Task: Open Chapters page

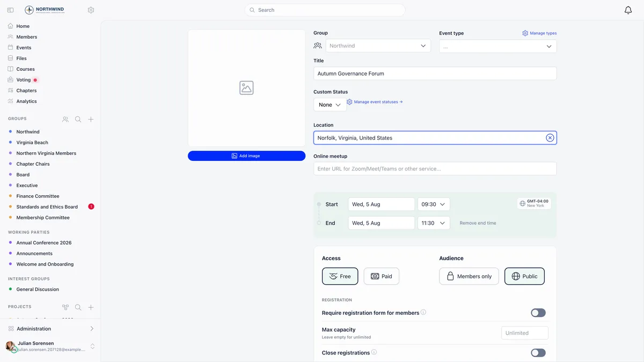Action: [26, 91]
